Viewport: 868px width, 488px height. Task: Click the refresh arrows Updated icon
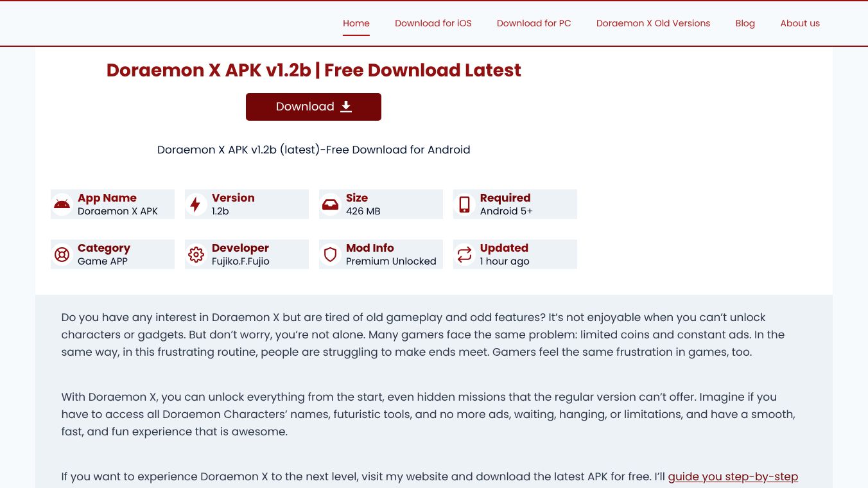click(464, 254)
